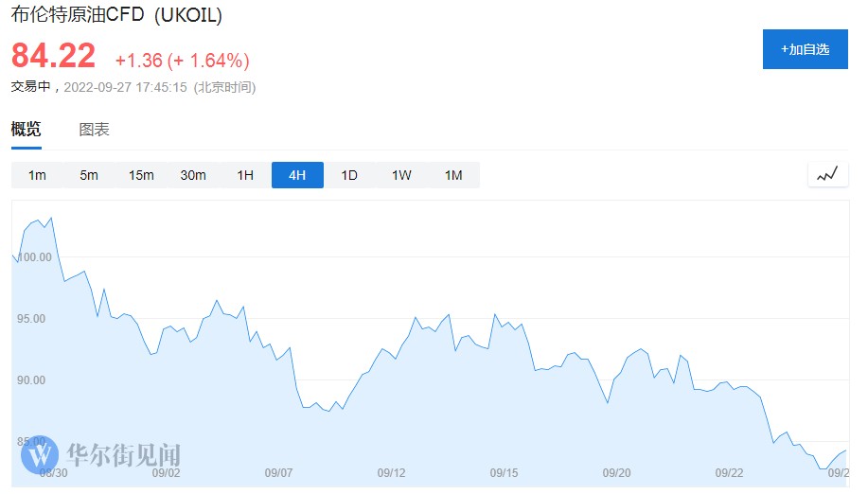Select the 1m timeframe

(37, 175)
